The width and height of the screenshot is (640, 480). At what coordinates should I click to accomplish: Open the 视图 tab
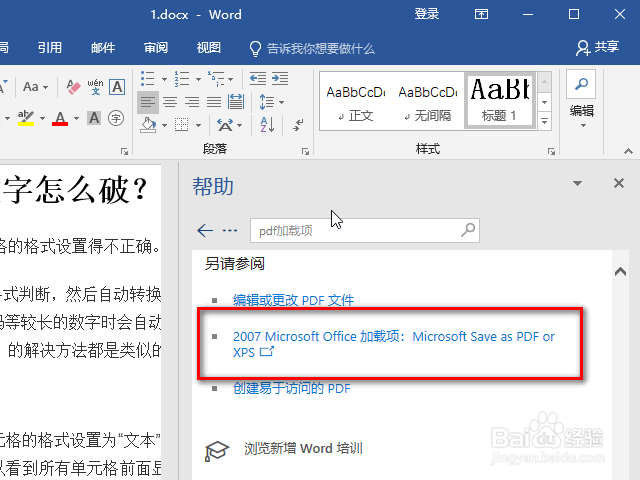click(x=209, y=48)
